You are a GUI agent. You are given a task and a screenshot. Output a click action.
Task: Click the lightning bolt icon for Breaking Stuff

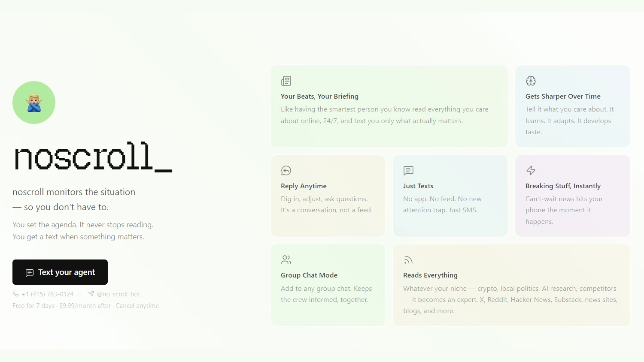(531, 171)
